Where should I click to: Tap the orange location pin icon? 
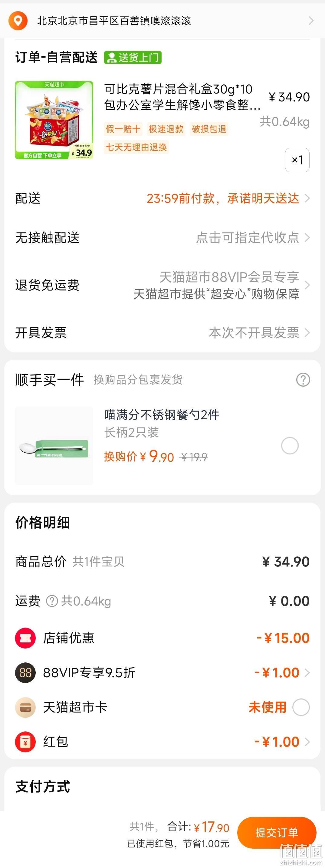point(18,21)
